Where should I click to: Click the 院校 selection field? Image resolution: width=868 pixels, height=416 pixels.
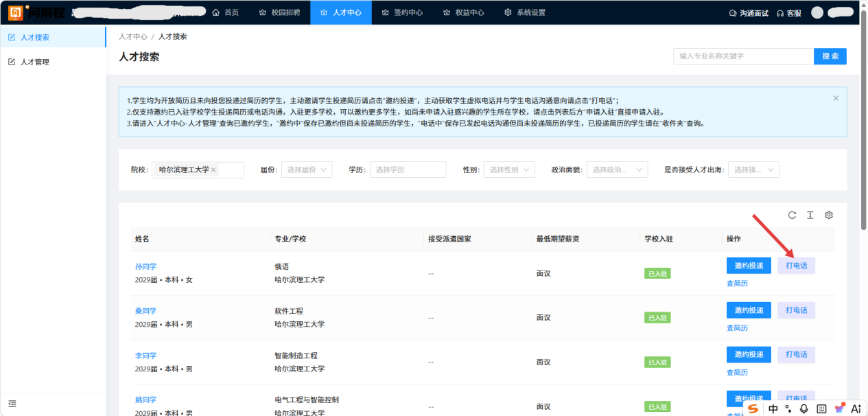point(198,170)
